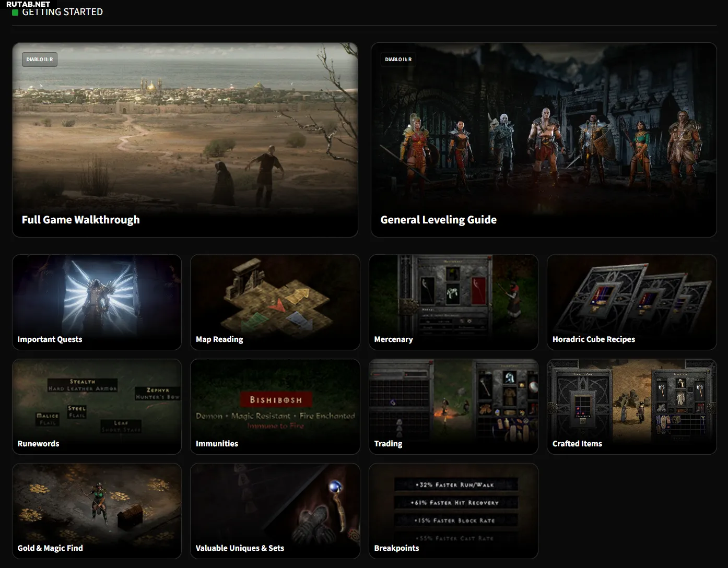Click the Important Quests guide tile

click(97, 301)
